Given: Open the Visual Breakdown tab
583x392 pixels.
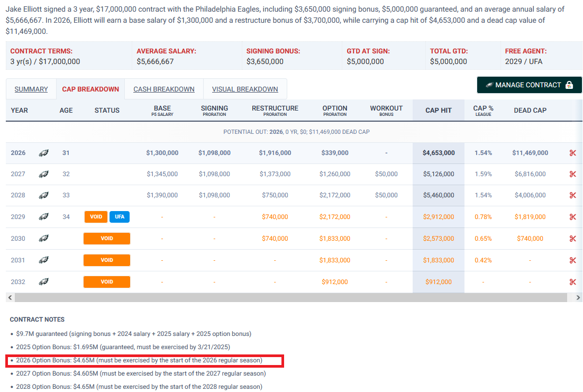Looking at the screenshot, I should pyautogui.click(x=245, y=89).
